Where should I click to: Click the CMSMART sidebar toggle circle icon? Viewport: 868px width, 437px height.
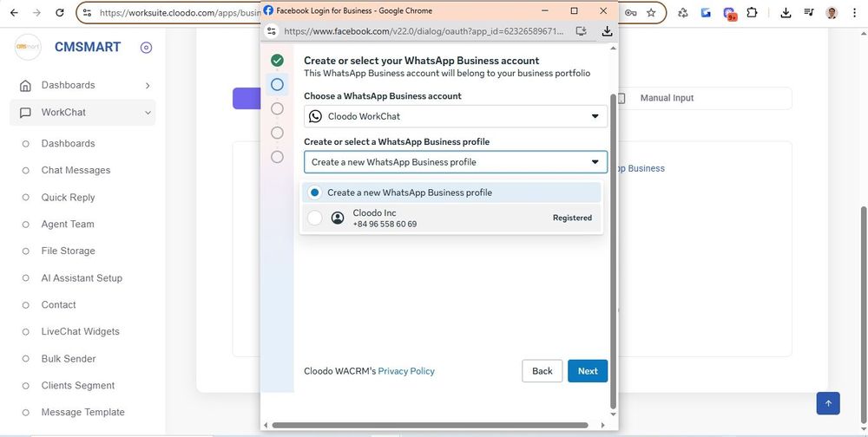click(146, 48)
